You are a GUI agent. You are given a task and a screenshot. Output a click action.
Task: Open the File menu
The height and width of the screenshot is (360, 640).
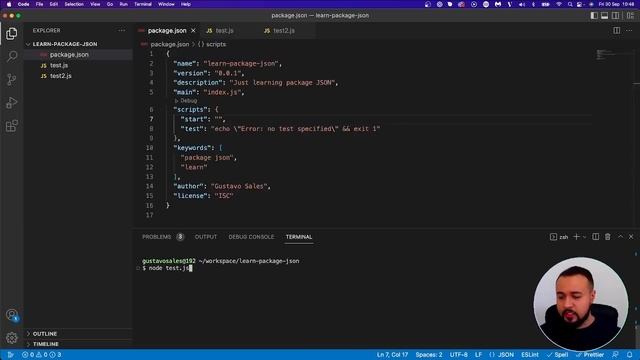click(39, 4)
